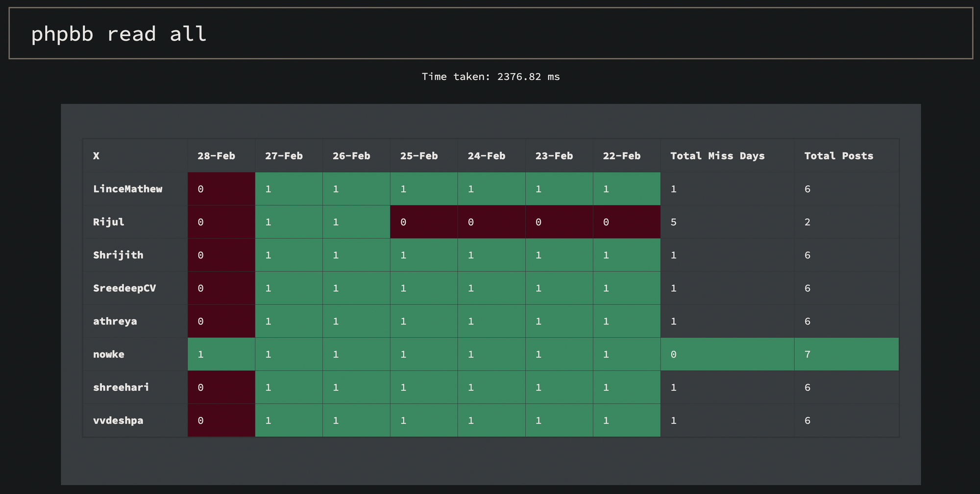Click Shrijith's Total Miss Days value 1
This screenshot has height=494, width=980.
(728, 255)
